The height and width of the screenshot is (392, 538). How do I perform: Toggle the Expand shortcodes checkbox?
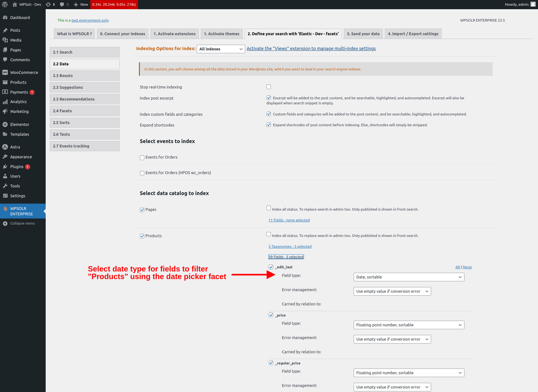pos(269,125)
